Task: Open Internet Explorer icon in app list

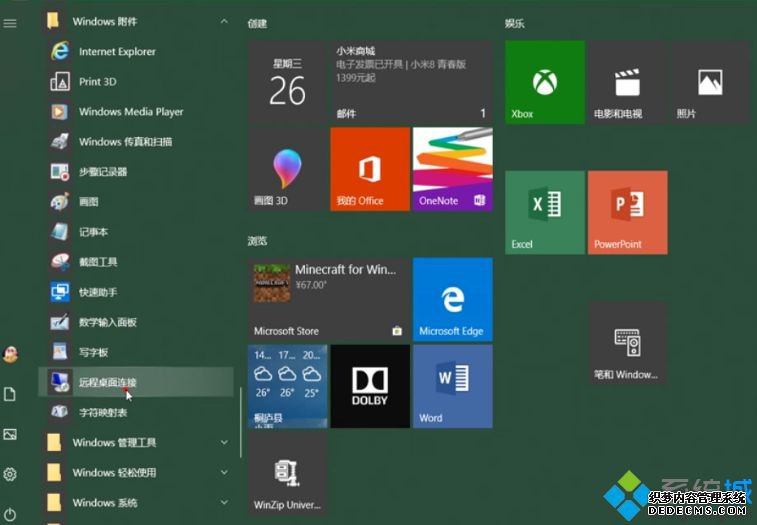Action: click(x=60, y=51)
